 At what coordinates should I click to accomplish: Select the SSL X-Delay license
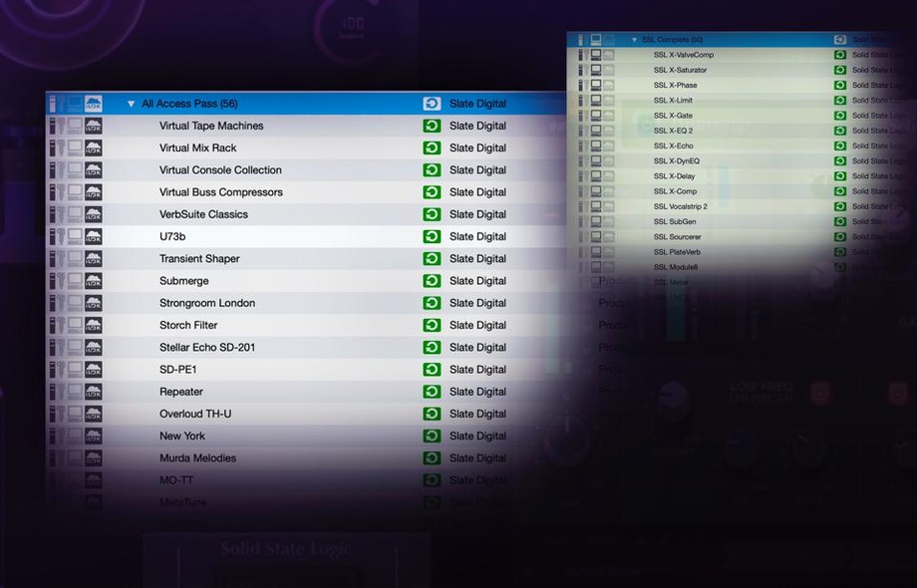tap(675, 176)
